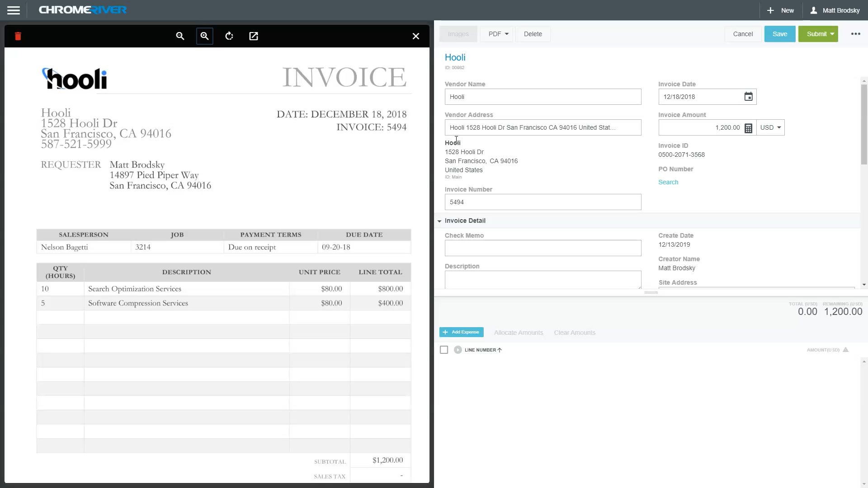Click the Vendor Address field
The image size is (868, 488).
click(543, 127)
